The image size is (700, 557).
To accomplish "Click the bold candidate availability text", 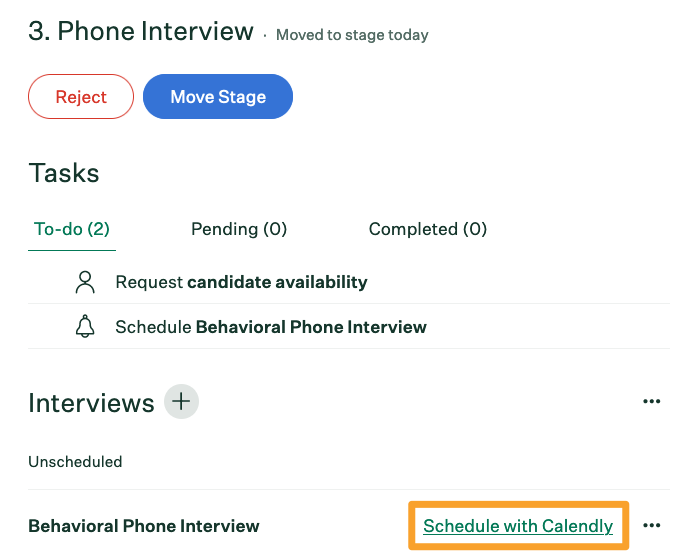I will click(x=277, y=282).
